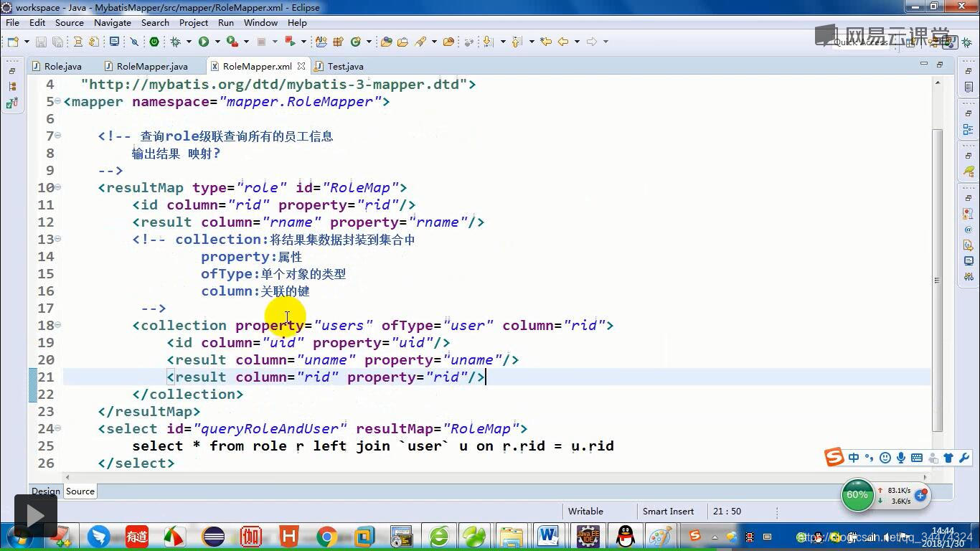Viewport: 980px width, 551px height.
Task: Collapse the select element at line 24
Action: click(x=57, y=428)
